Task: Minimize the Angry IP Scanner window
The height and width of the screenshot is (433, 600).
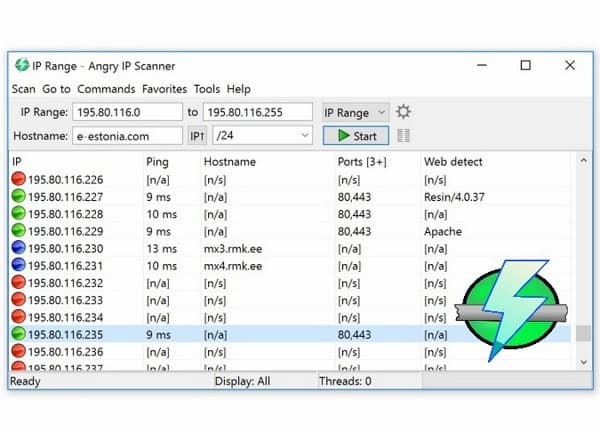Action: [x=482, y=65]
